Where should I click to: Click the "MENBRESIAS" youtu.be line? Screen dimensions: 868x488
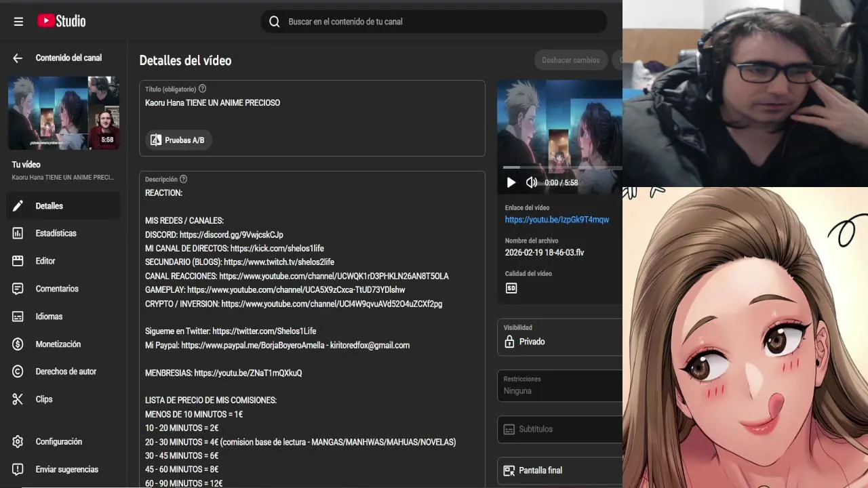(x=224, y=373)
